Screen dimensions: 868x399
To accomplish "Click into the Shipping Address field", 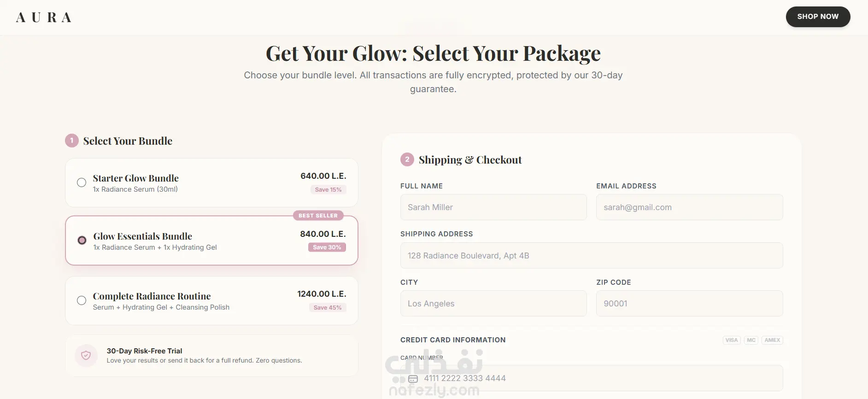I will [592, 256].
